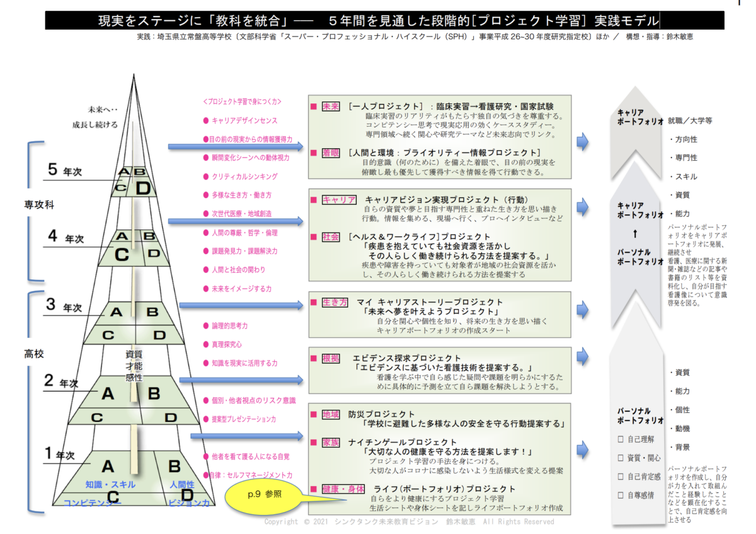Click the blue 知識・スキル text in the pyramid

click(110, 484)
